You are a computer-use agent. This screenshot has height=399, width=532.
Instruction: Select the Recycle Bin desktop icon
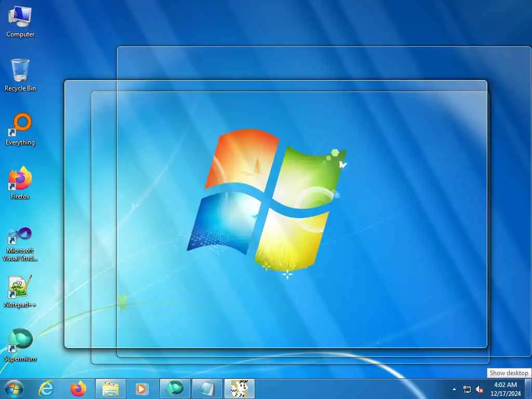(x=20, y=75)
